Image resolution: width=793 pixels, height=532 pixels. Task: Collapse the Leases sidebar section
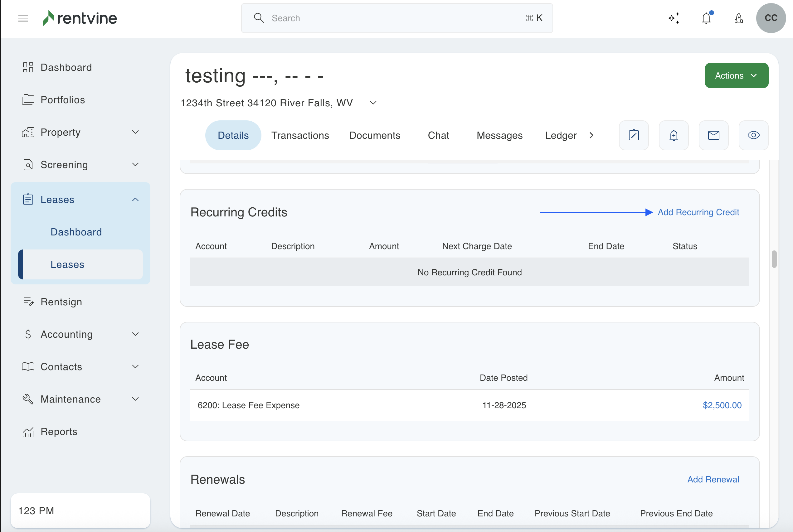(135, 200)
